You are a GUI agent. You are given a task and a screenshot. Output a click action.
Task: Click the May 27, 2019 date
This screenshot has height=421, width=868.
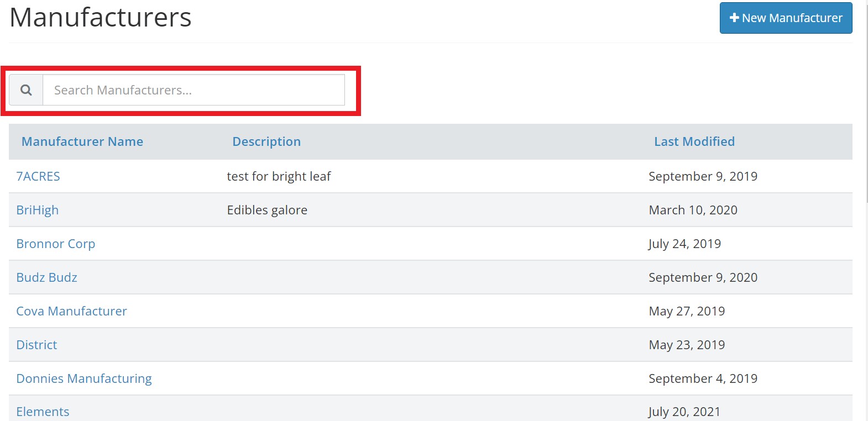(x=687, y=311)
